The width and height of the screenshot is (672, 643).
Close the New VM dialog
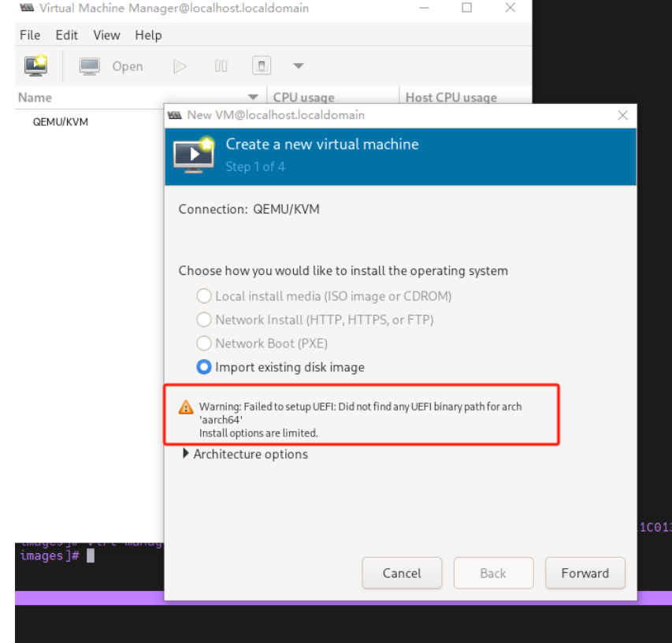click(x=622, y=115)
